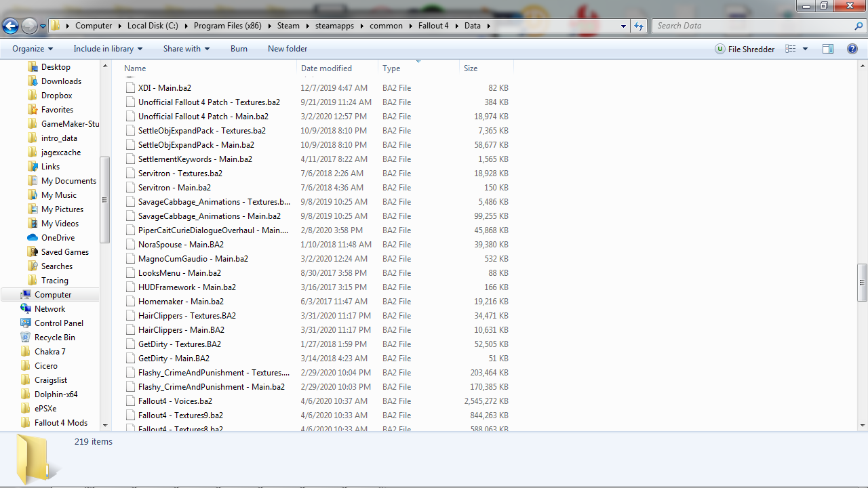Refresh the Data folder view
The height and width of the screenshot is (488, 868).
point(639,26)
